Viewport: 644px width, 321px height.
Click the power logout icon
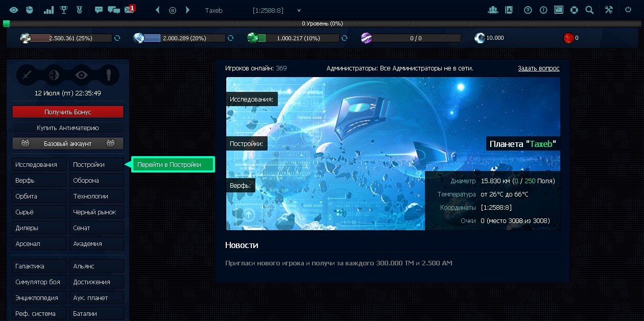[628, 10]
